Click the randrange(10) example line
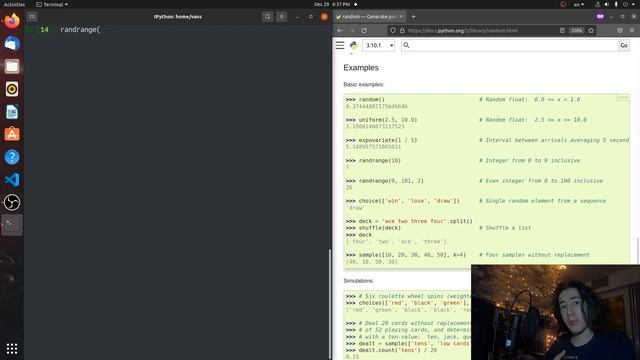The height and width of the screenshot is (360, 640). pyautogui.click(x=373, y=160)
